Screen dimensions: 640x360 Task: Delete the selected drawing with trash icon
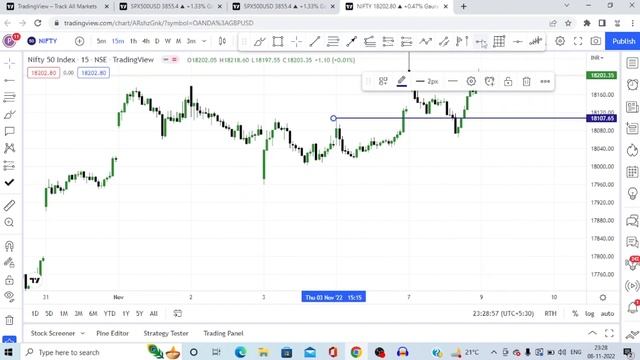[527, 82]
